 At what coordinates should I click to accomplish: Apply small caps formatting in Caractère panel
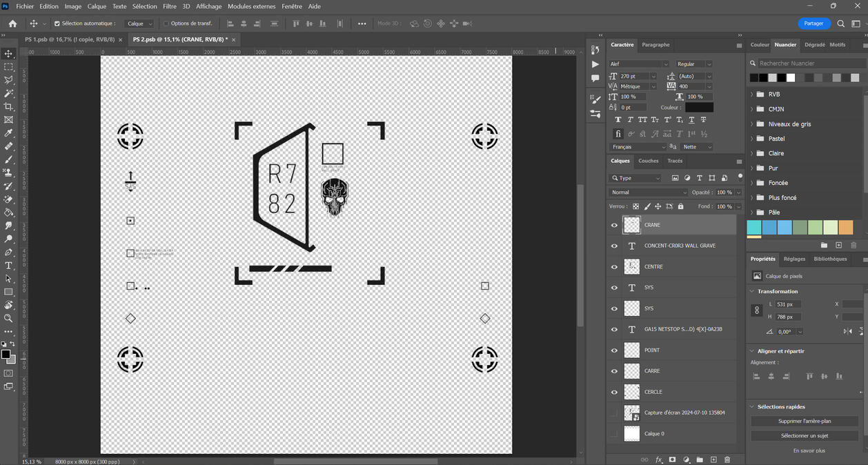pos(655,119)
